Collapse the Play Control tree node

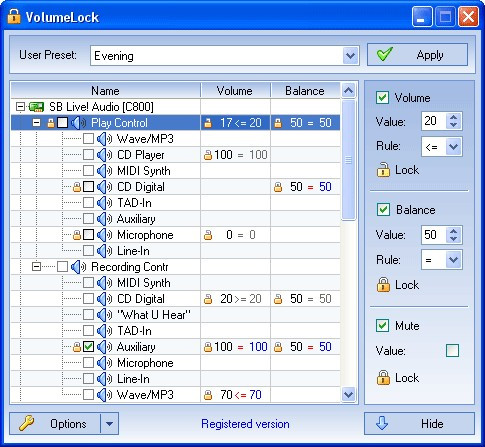[x=36, y=123]
